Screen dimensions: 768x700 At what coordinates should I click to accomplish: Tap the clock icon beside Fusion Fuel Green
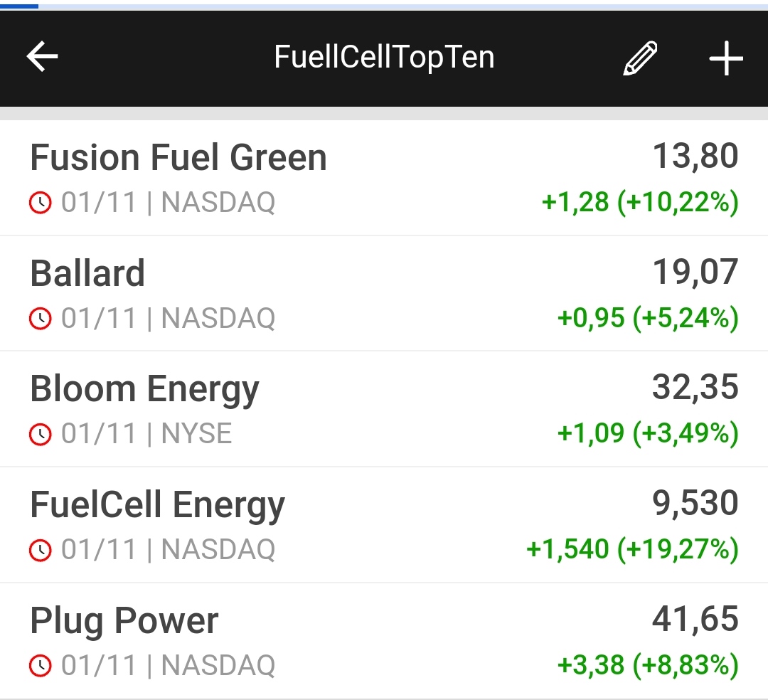tap(41, 203)
